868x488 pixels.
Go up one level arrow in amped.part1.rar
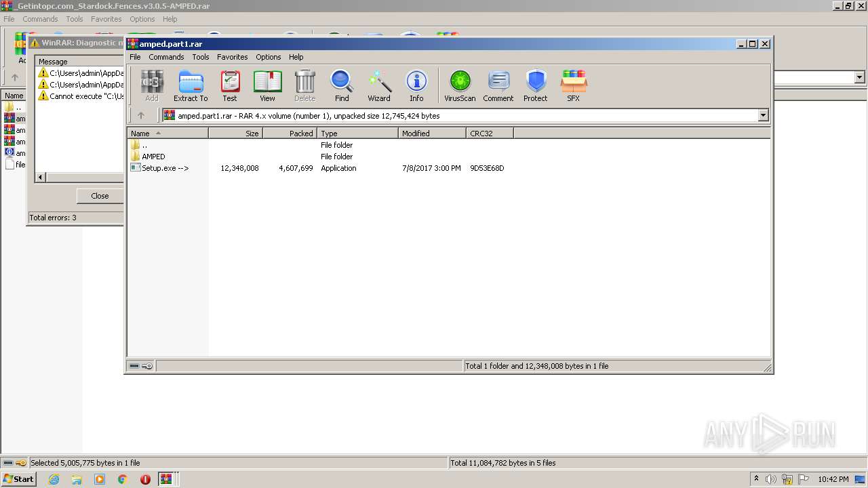(141, 115)
